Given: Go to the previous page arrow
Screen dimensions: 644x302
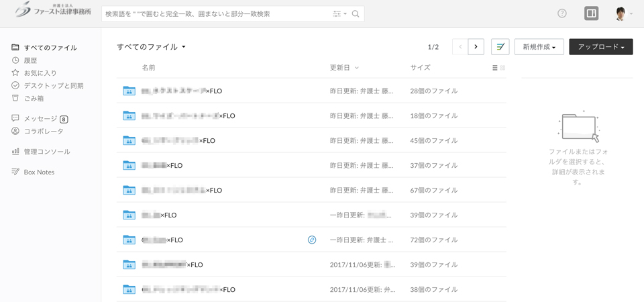Looking at the screenshot, I should (460, 47).
